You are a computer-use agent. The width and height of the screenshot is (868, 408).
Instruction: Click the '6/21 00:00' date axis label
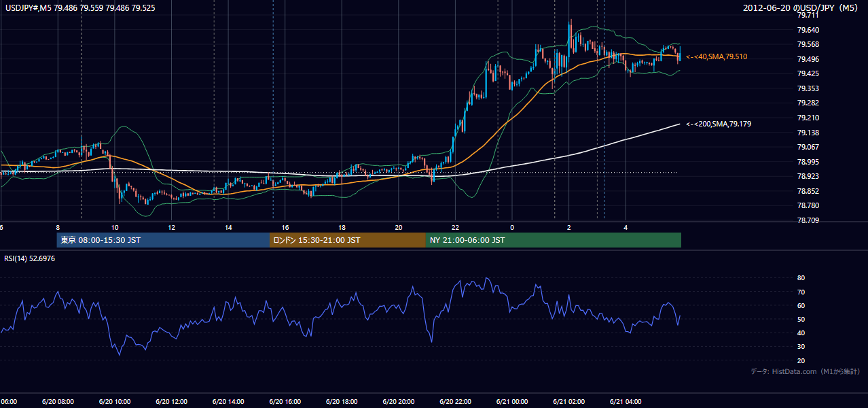coord(512,402)
